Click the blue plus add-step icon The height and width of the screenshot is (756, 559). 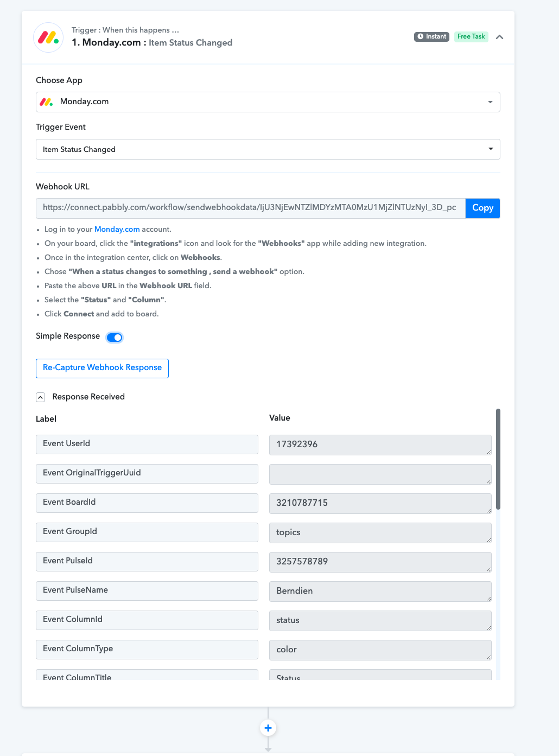click(x=268, y=728)
